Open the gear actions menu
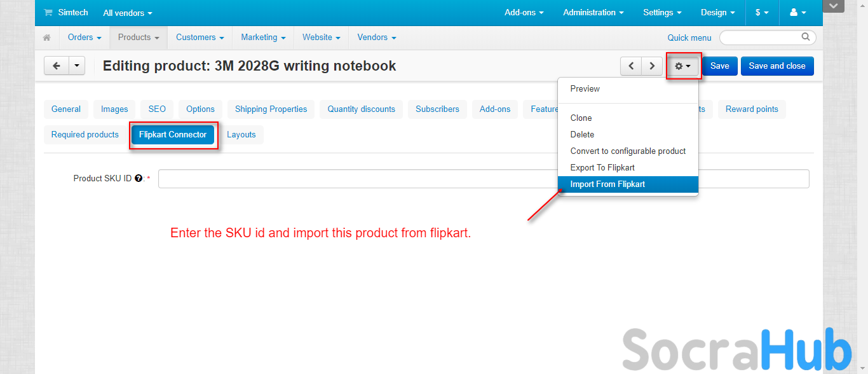Screen dimensions: 868x374 click(683, 66)
